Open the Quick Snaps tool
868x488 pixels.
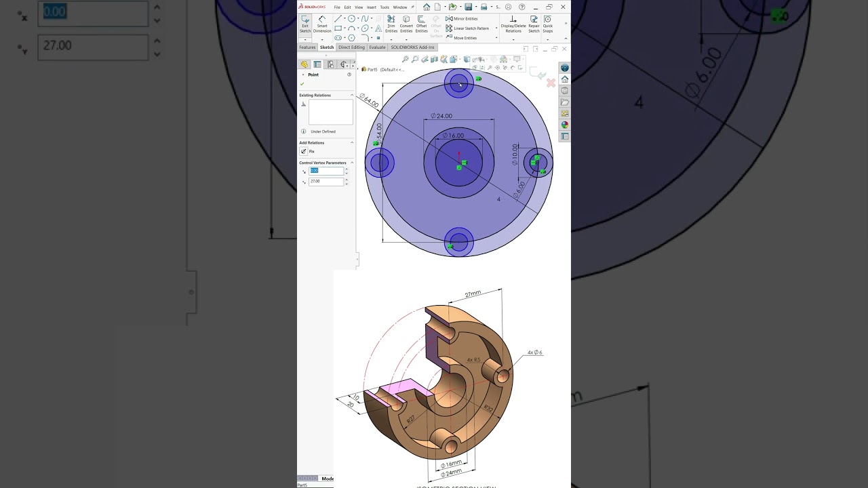click(547, 24)
